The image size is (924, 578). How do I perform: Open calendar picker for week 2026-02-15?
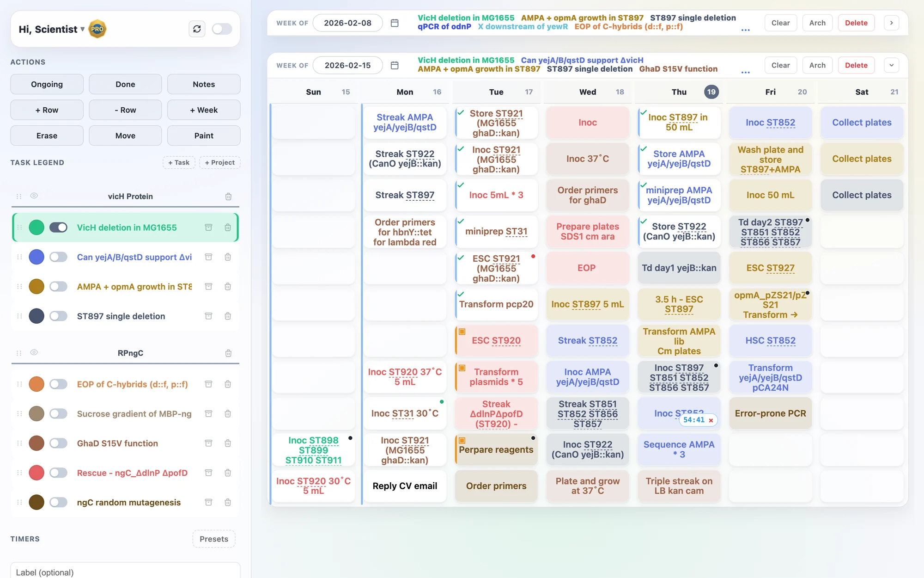[x=395, y=65]
